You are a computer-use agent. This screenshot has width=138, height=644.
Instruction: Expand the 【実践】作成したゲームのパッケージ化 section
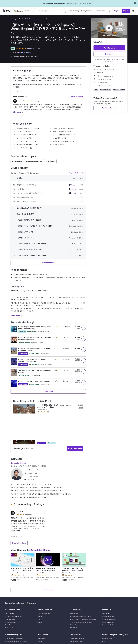(x=48, y=256)
